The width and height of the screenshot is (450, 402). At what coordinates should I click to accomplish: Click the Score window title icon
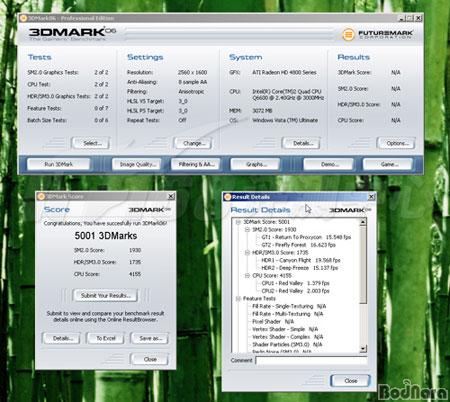click(41, 196)
